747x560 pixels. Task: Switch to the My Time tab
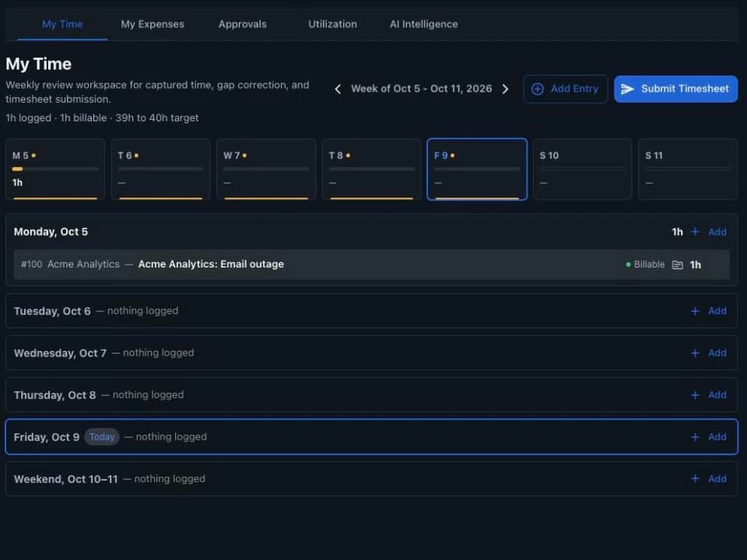[x=62, y=24]
